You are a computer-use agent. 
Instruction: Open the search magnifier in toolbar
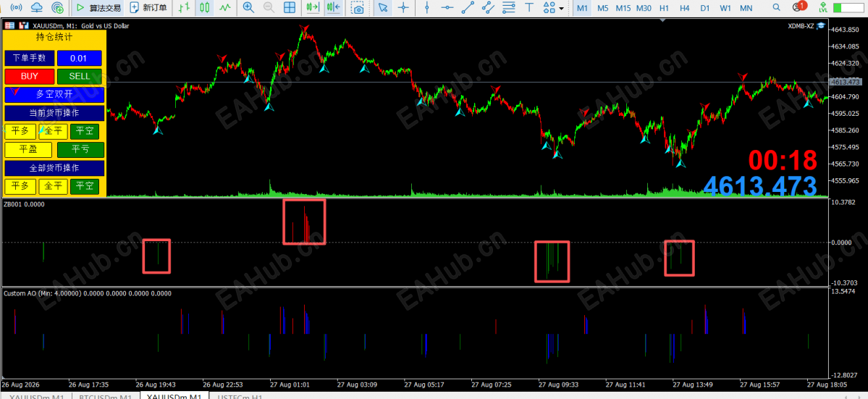tap(777, 8)
